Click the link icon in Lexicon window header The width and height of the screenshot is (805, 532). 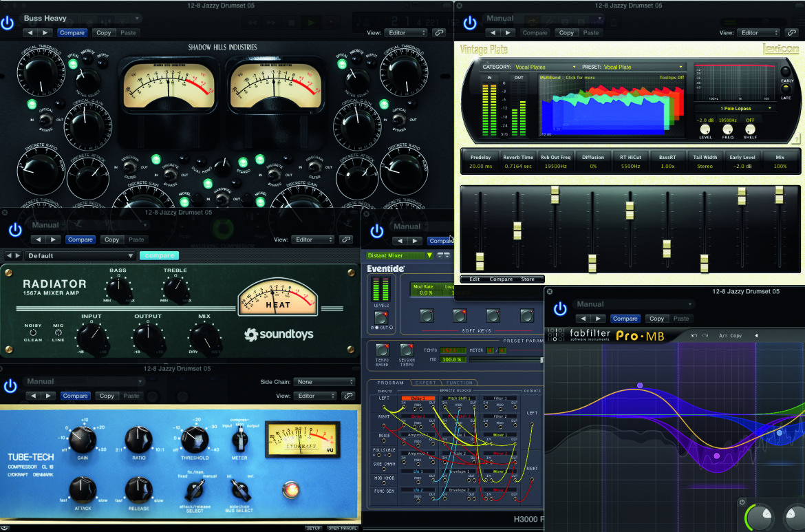coord(791,32)
